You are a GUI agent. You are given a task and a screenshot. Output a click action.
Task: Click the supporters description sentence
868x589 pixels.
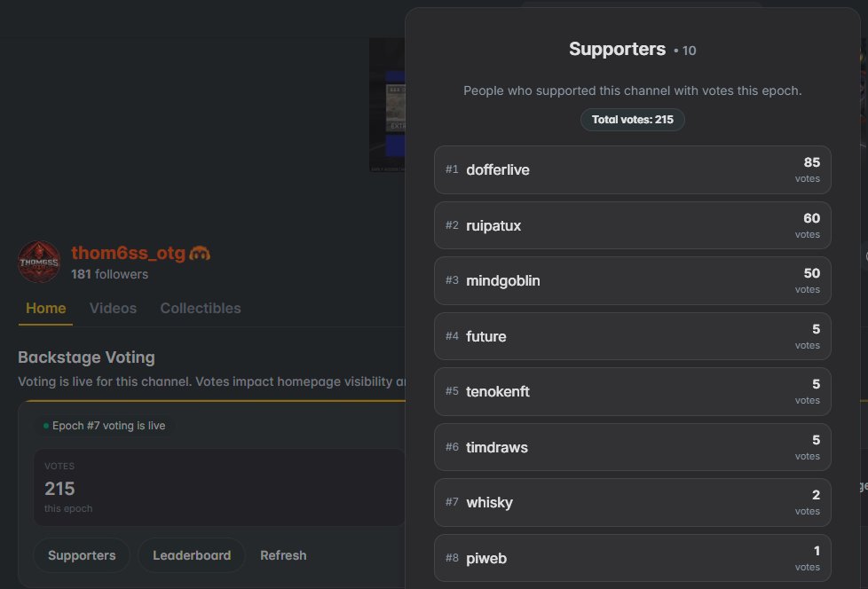[633, 90]
